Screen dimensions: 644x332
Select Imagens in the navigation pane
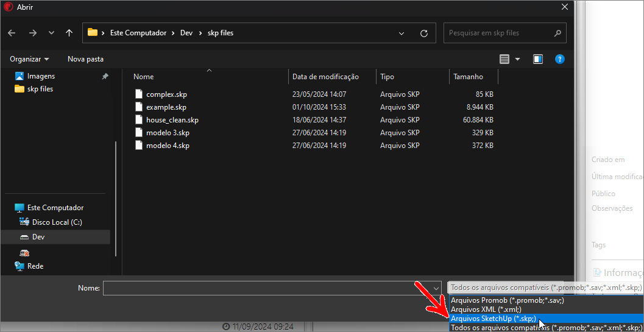click(x=41, y=76)
